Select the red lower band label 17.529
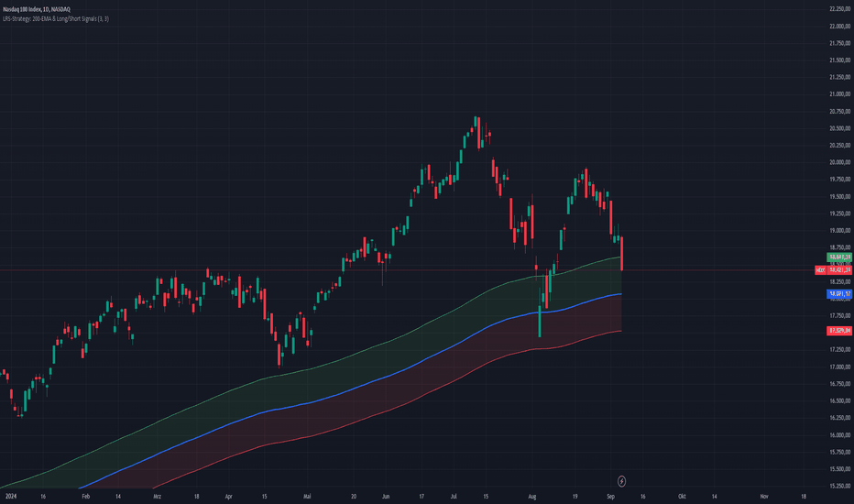This screenshot has height=504, width=854. click(839, 331)
